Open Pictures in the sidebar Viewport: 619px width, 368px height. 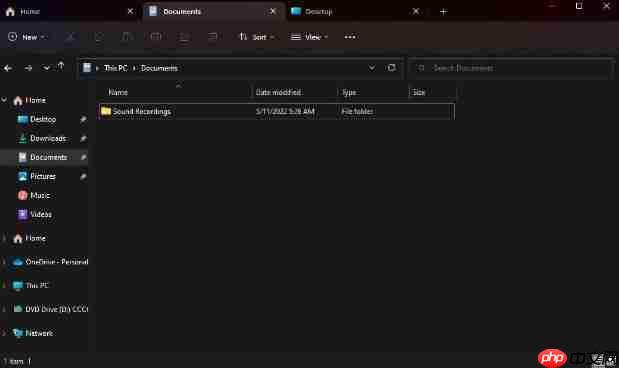click(43, 176)
